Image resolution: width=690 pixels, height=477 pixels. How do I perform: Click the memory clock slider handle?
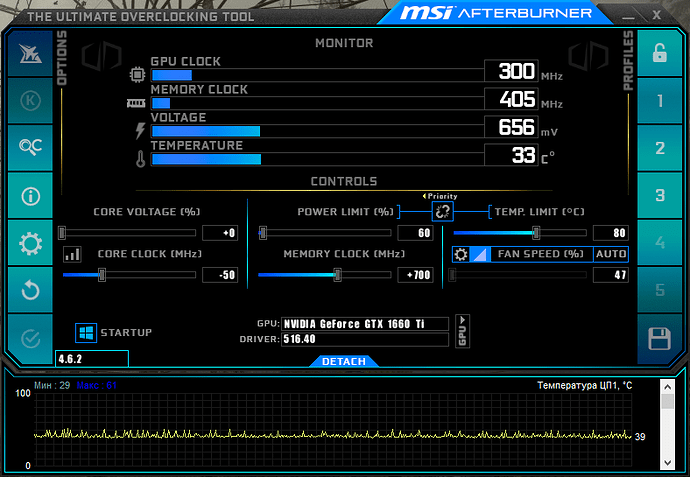point(338,275)
